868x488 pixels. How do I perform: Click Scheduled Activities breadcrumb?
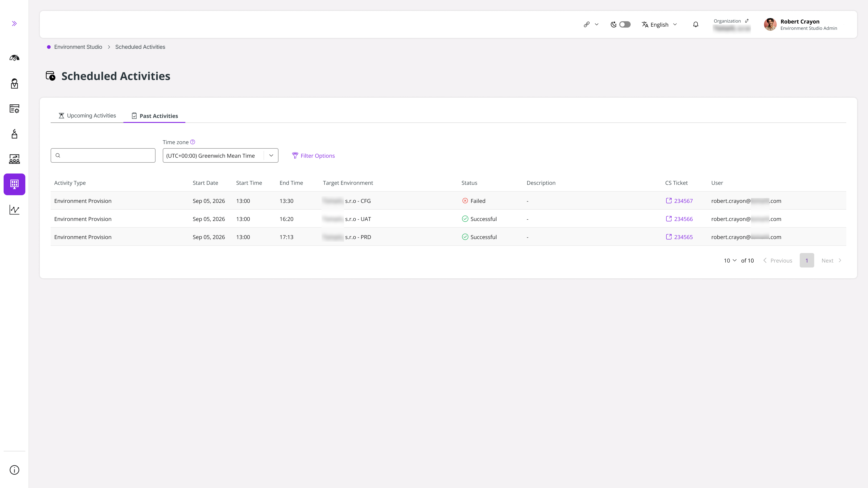click(x=140, y=47)
